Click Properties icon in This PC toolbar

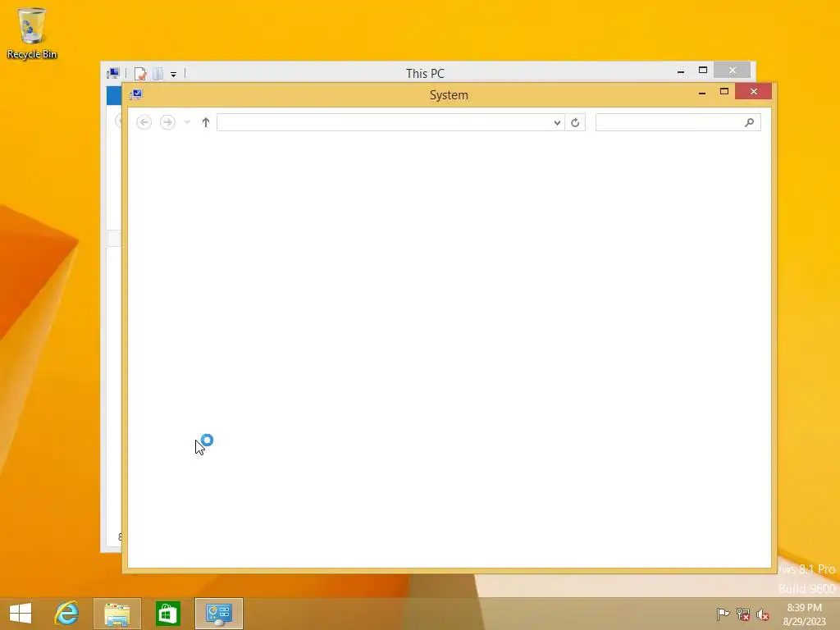click(140, 73)
